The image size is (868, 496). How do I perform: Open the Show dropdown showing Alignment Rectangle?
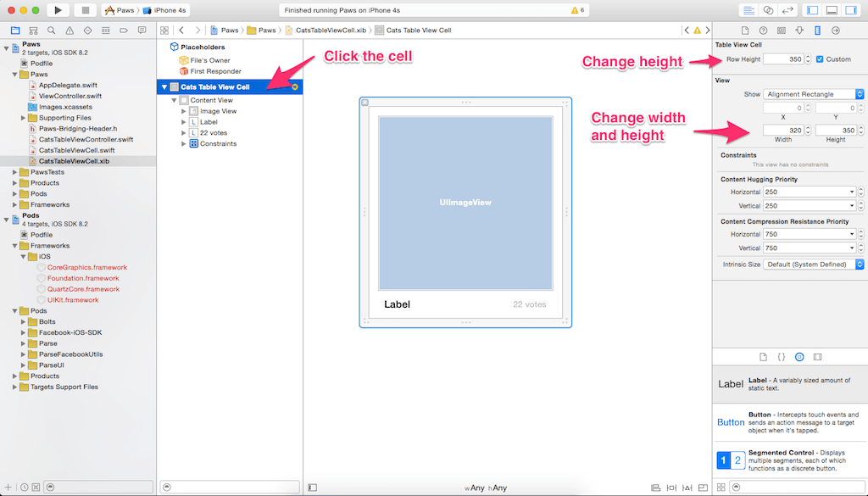(812, 93)
